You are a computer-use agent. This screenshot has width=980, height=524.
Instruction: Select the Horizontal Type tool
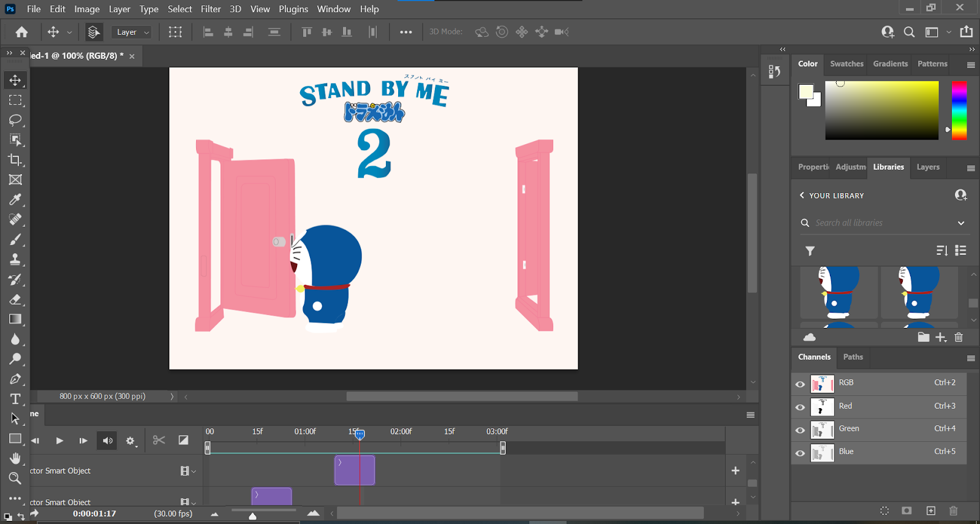coord(15,399)
